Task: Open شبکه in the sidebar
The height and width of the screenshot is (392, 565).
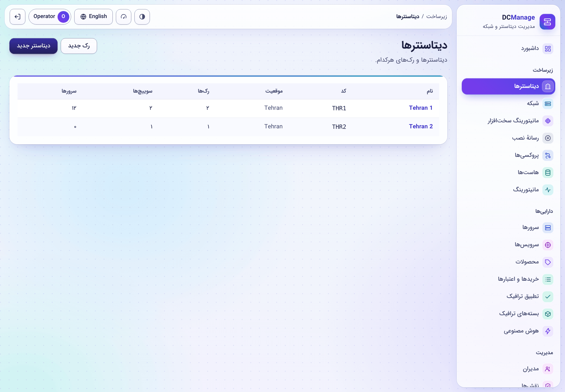Action: click(508, 104)
